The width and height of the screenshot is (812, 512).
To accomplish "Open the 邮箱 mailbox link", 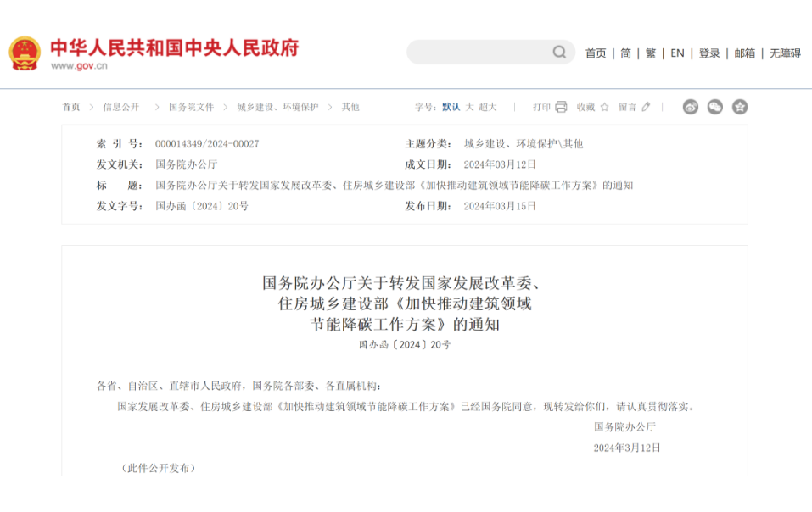I will coord(745,53).
